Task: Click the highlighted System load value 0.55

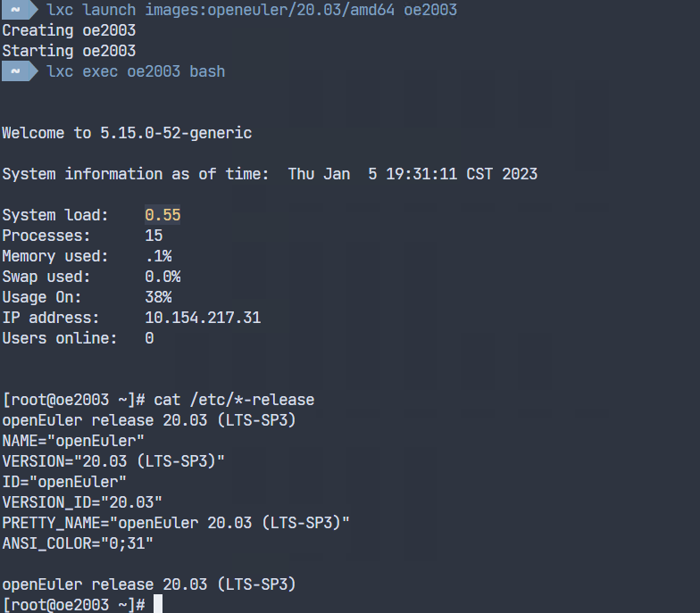Action: [162, 215]
